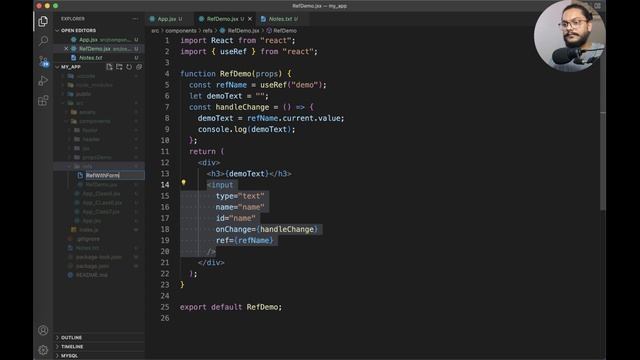Close RefDemo.jsx in Open Editors list
Viewport: 640px width, 360px height.
pos(66,49)
